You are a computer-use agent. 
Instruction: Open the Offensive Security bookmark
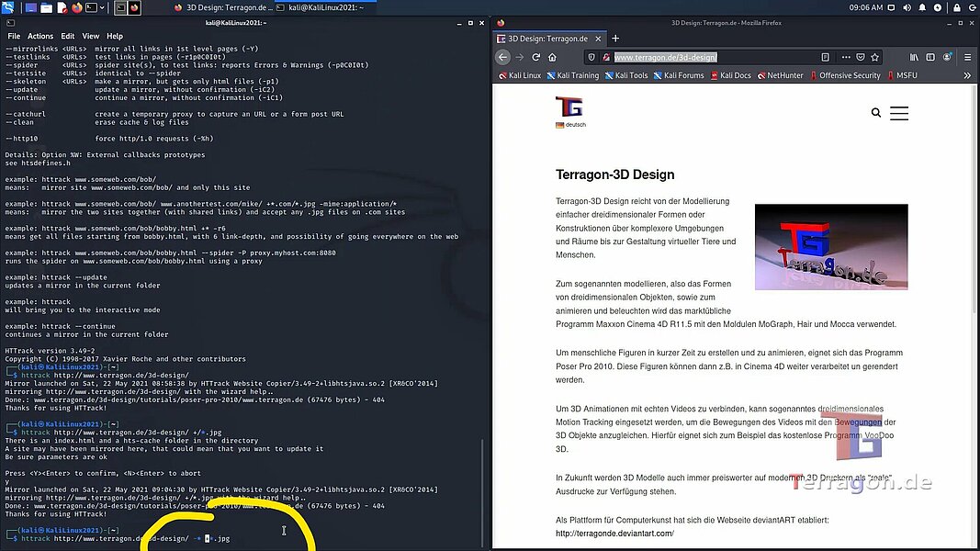pos(845,75)
